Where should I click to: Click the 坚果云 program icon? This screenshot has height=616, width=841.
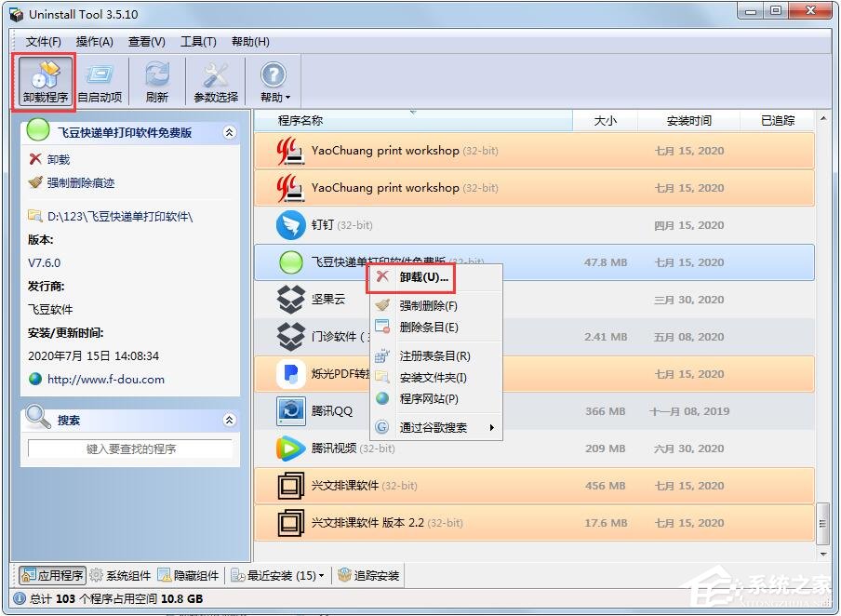click(290, 299)
